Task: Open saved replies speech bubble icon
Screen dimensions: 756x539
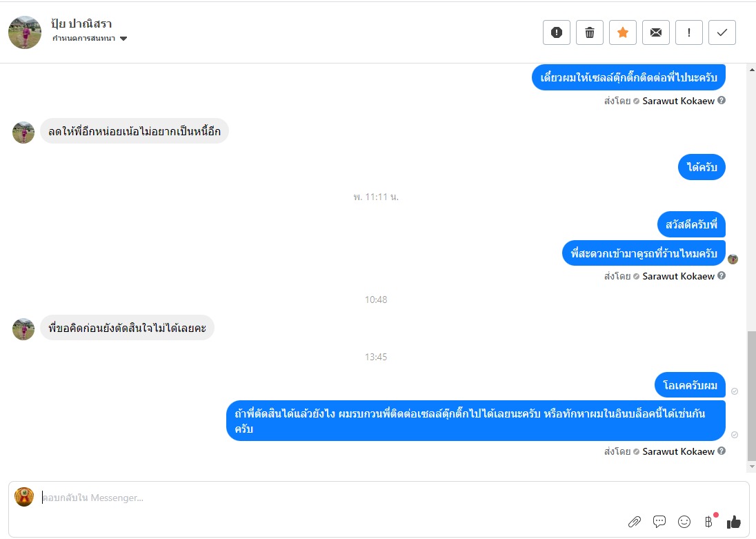Action: click(659, 521)
